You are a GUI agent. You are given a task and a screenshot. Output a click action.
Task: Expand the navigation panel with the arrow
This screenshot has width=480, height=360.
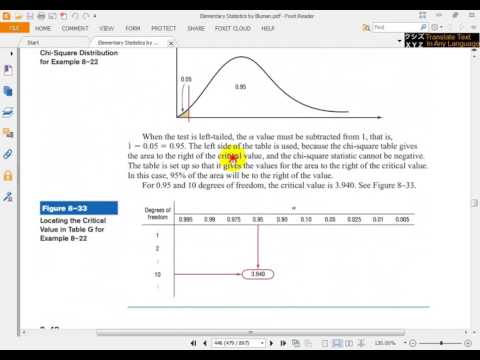tap(12, 53)
